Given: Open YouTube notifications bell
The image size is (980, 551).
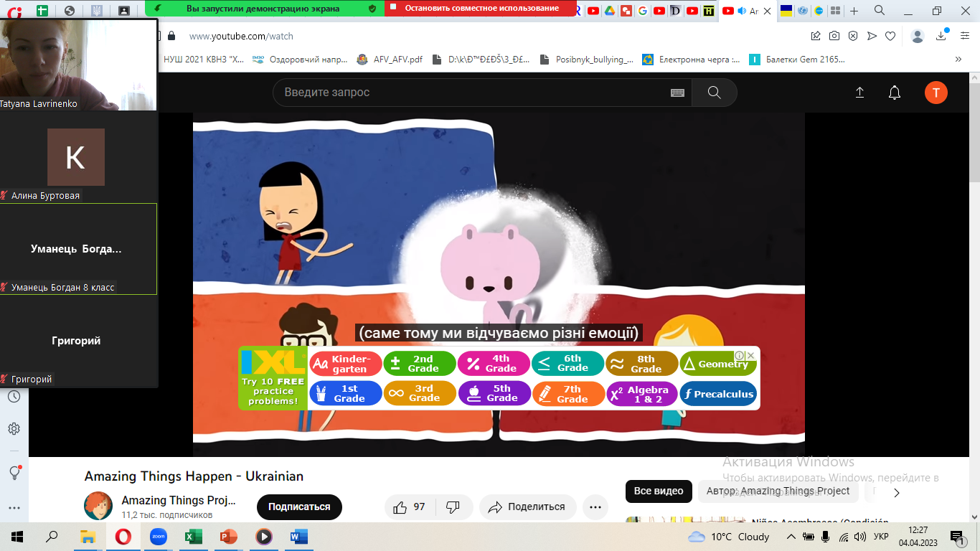Looking at the screenshot, I should 895,93.
